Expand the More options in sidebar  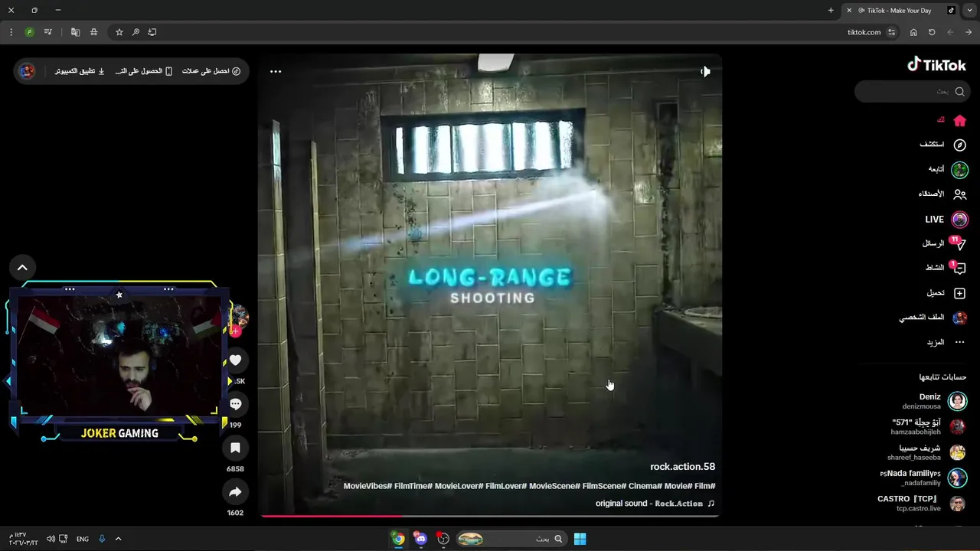pos(946,342)
